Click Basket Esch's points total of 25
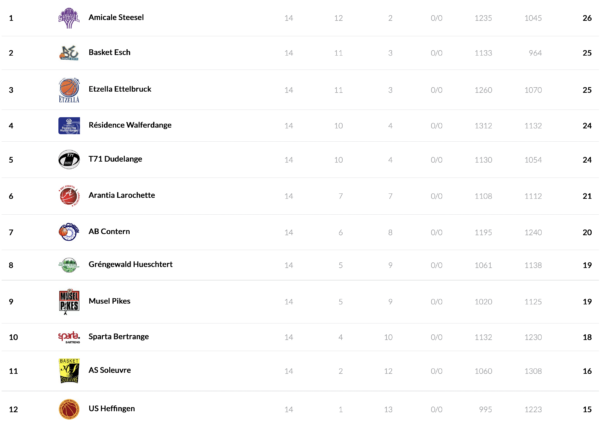Viewport: 600px width, 424px height. click(x=586, y=53)
